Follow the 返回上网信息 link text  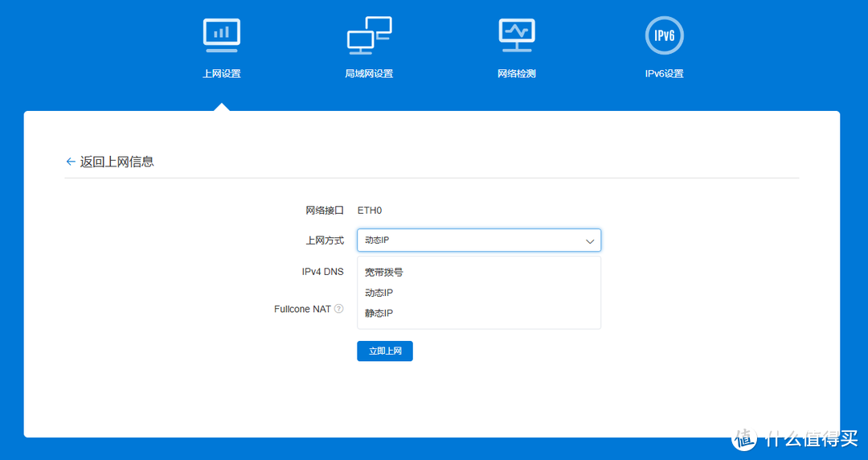point(117,162)
